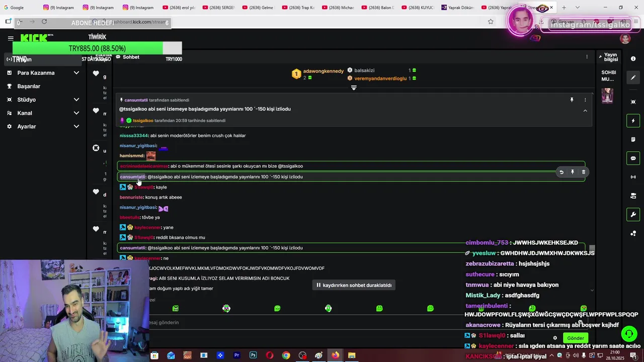
Task: Unpin the pinned message with pin icon
Action: pyautogui.click(x=572, y=100)
